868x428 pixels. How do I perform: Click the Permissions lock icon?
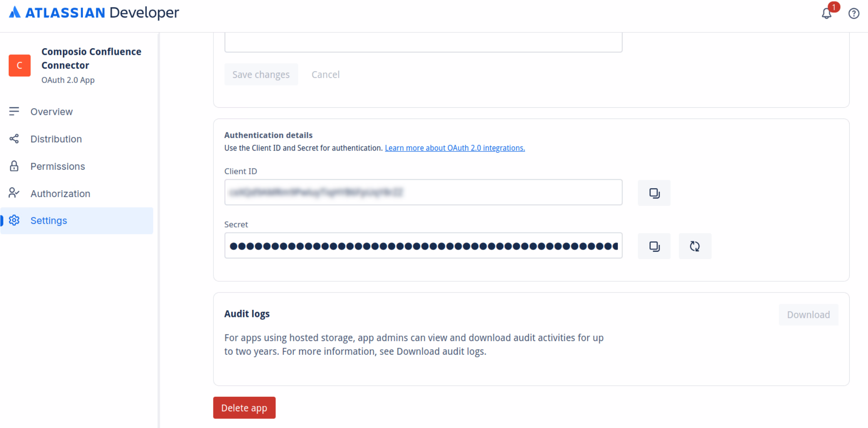coord(14,166)
